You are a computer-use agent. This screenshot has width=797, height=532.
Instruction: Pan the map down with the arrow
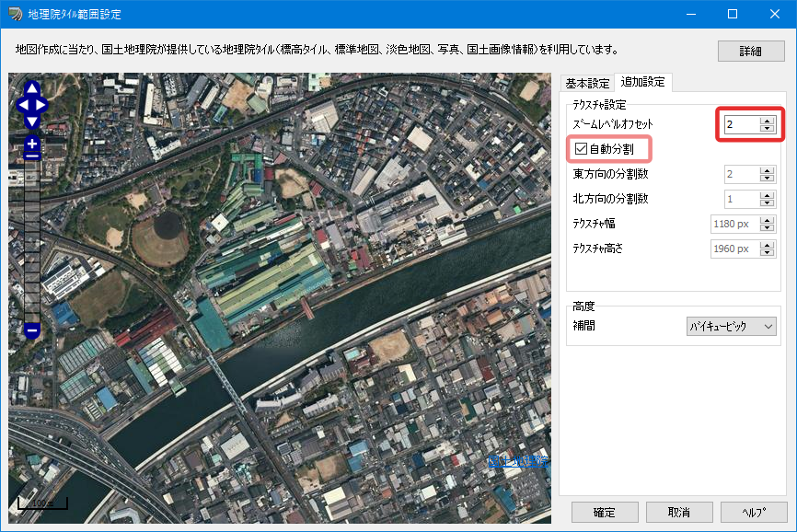pos(32,121)
